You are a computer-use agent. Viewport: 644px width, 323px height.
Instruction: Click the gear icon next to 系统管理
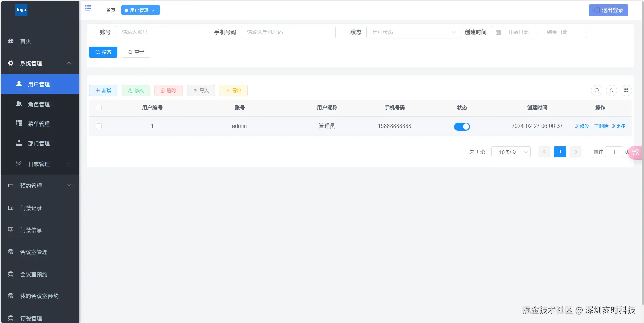click(x=11, y=63)
